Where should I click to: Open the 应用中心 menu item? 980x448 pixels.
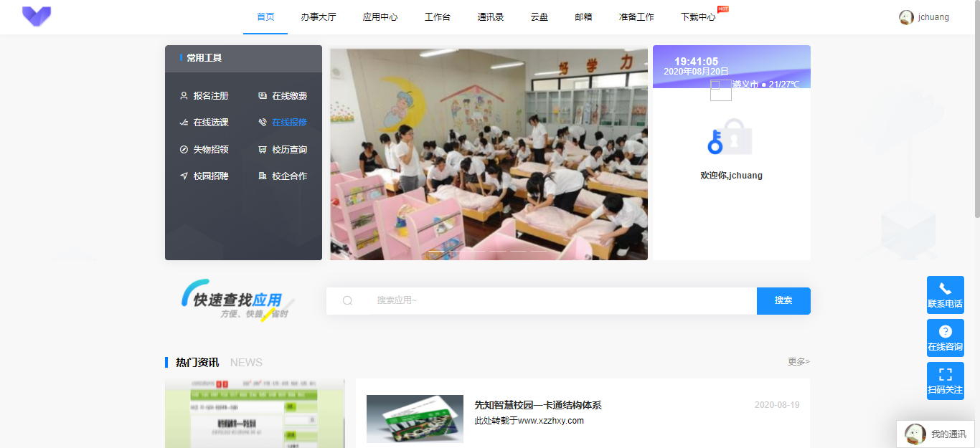point(380,17)
